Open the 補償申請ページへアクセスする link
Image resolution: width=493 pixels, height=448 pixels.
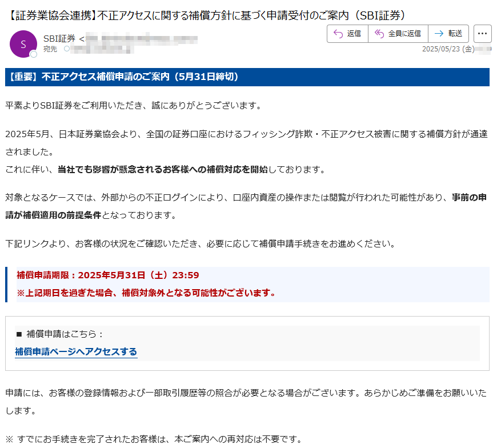pyautogui.click(x=76, y=351)
